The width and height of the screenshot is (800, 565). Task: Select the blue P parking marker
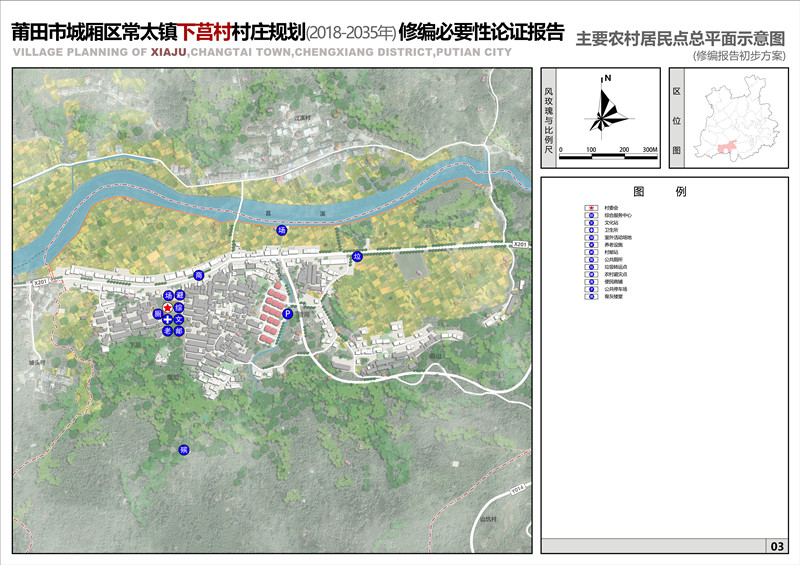(x=288, y=314)
